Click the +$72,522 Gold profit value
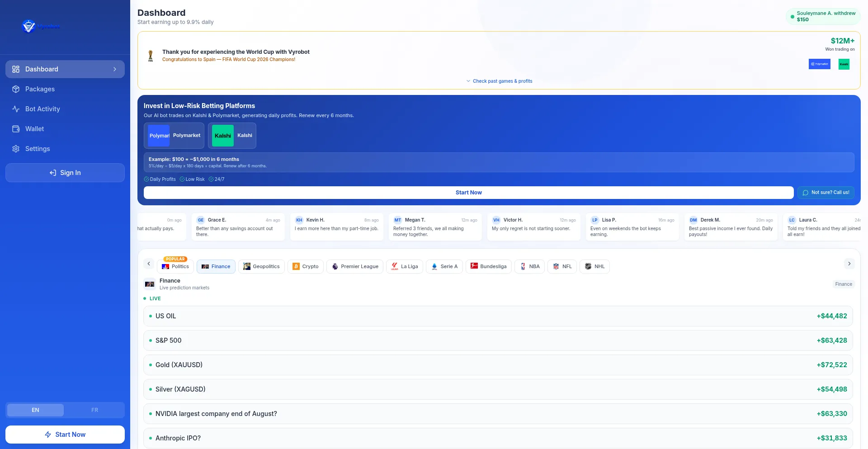 pos(832,365)
